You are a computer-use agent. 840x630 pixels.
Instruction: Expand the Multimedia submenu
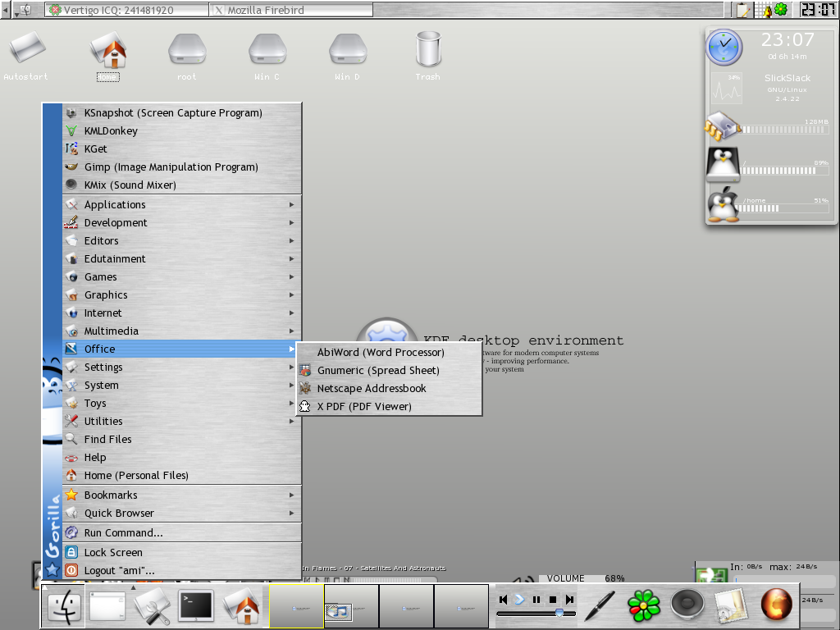(x=182, y=331)
